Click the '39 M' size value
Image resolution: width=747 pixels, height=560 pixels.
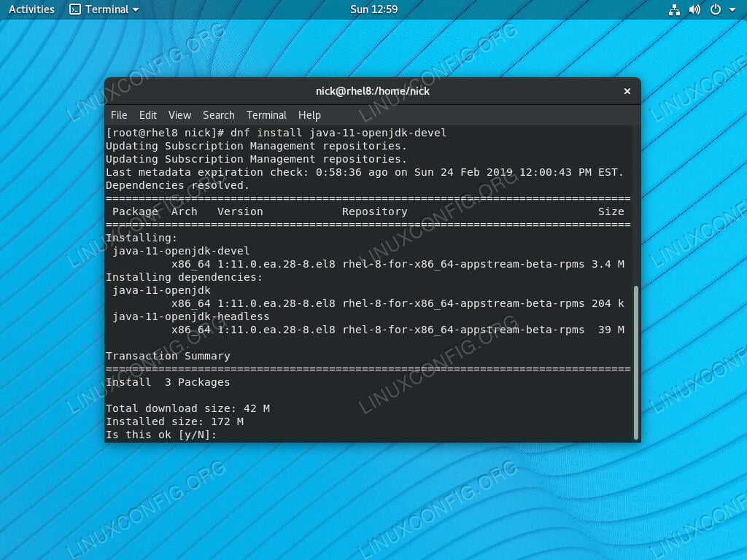(x=611, y=330)
